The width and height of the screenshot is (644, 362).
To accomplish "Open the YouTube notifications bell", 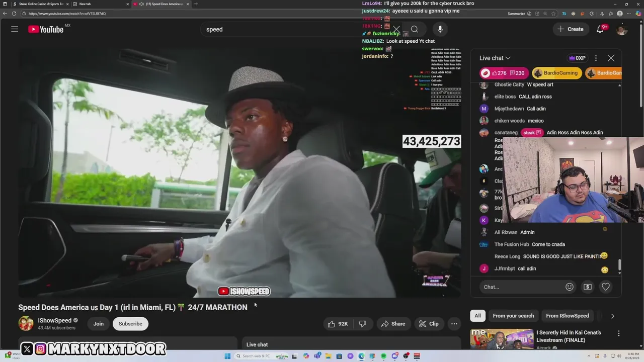I will (x=600, y=29).
